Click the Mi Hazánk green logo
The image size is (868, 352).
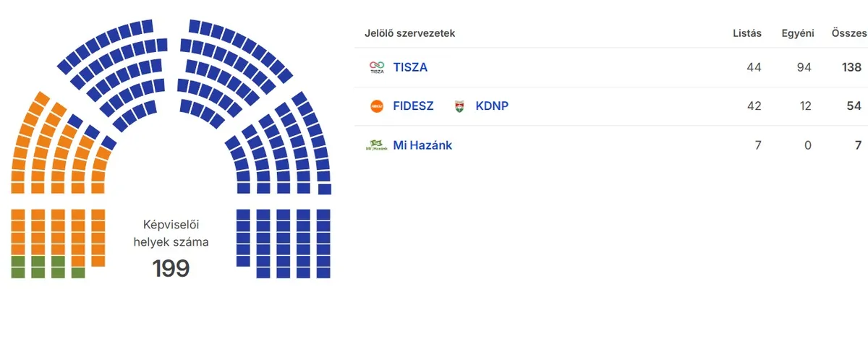[377, 145]
